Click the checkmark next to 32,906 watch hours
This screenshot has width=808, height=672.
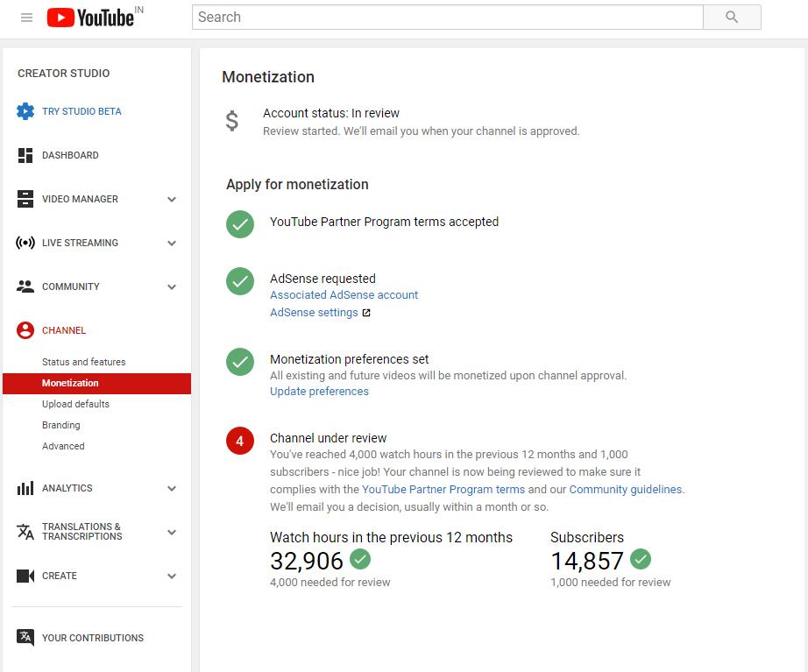pyautogui.click(x=360, y=559)
